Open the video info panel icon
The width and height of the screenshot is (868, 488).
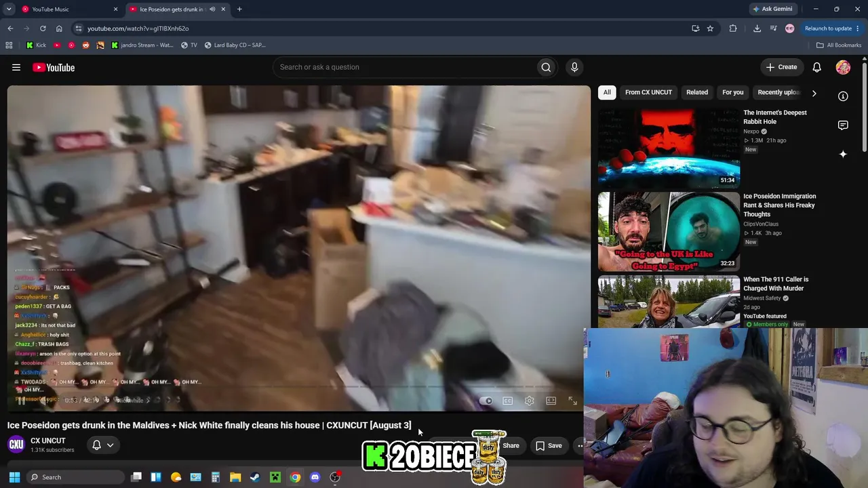point(843,96)
